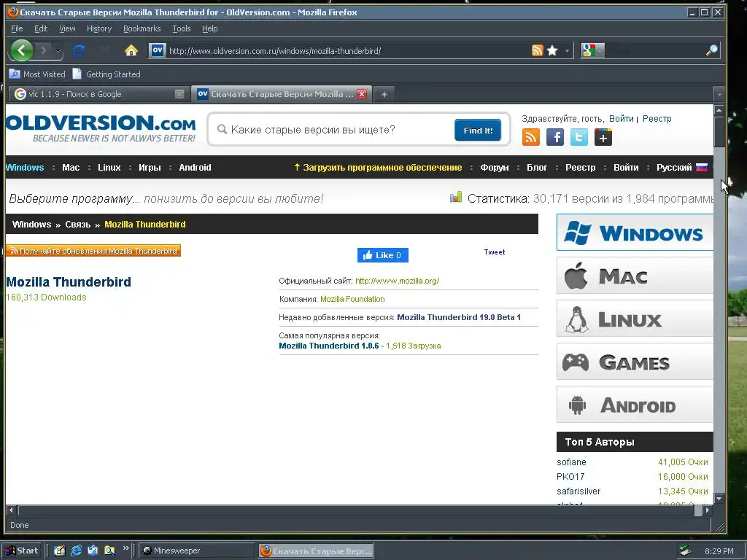Open the View menu
747x560 pixels.
[x=67, y=28]
